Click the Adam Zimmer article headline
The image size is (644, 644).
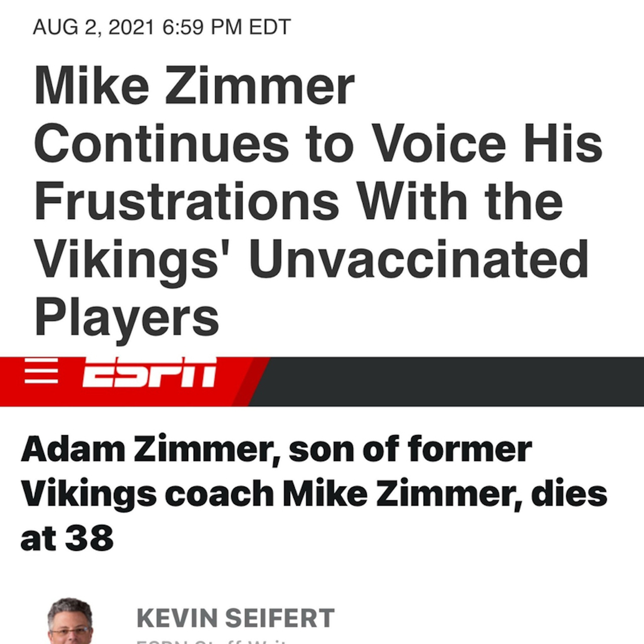pos(313,493)
